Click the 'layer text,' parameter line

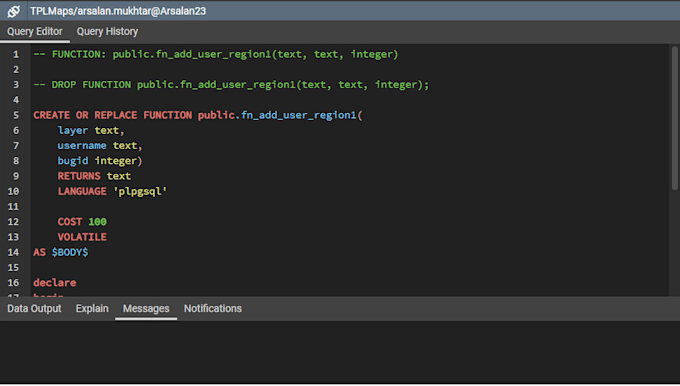coord(91,131)
